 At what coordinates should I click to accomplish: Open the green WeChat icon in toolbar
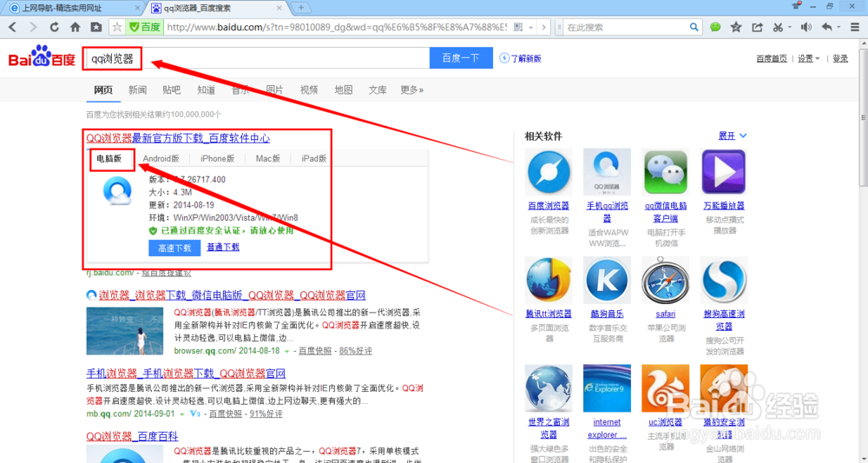pos(715,27)
